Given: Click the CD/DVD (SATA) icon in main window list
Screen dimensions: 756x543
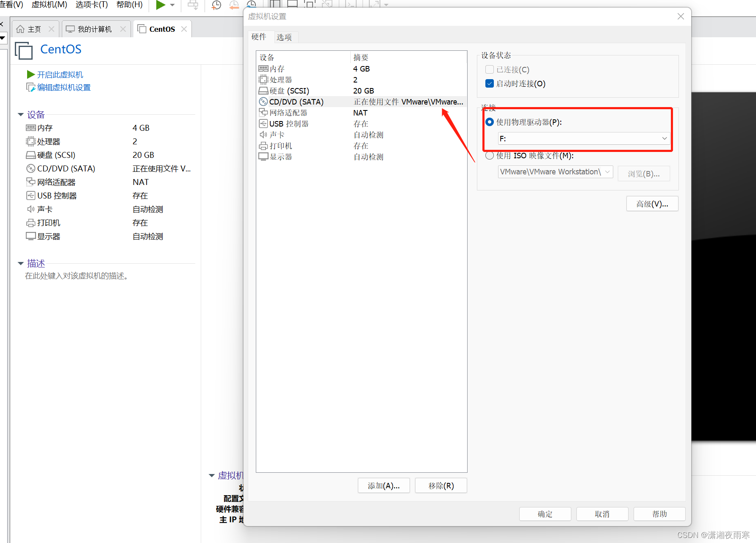Looking at the screenshot, I should pos(31,168).
